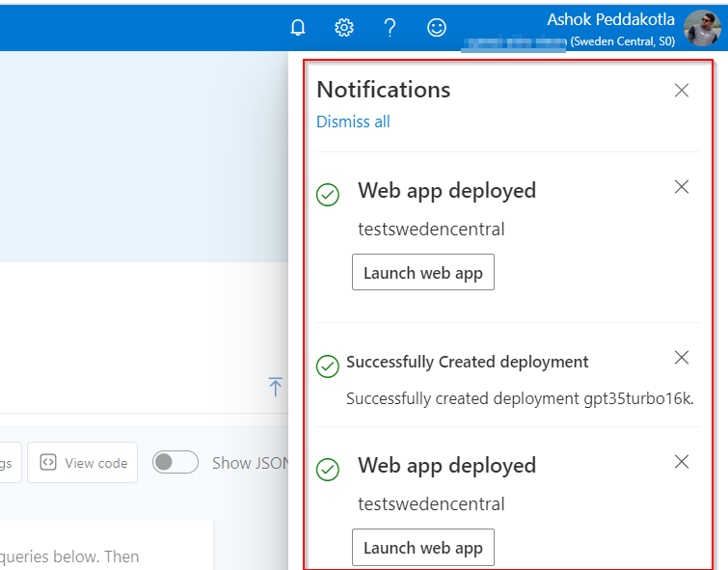Viewport: 728px width, 570px height.
Task: Click the Sweden Central resource label
Action: click(636, 41)
